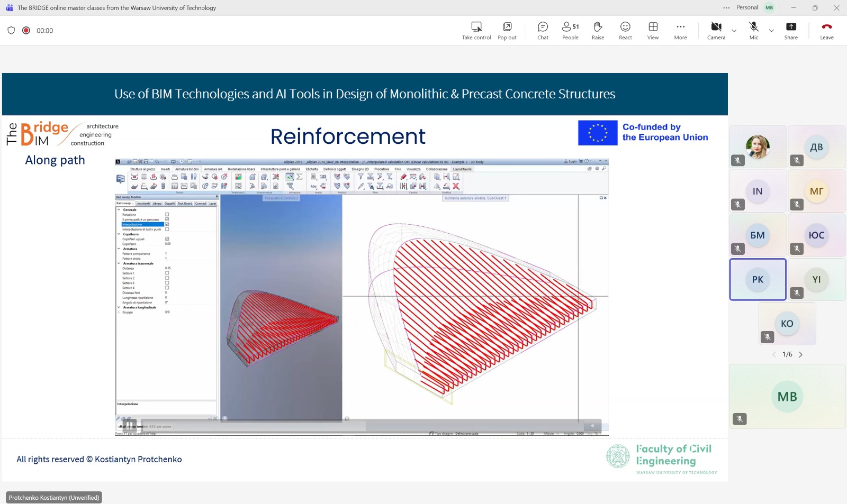Open the React emoji options
The image size is (847, 504).
(x=625, y=31)
